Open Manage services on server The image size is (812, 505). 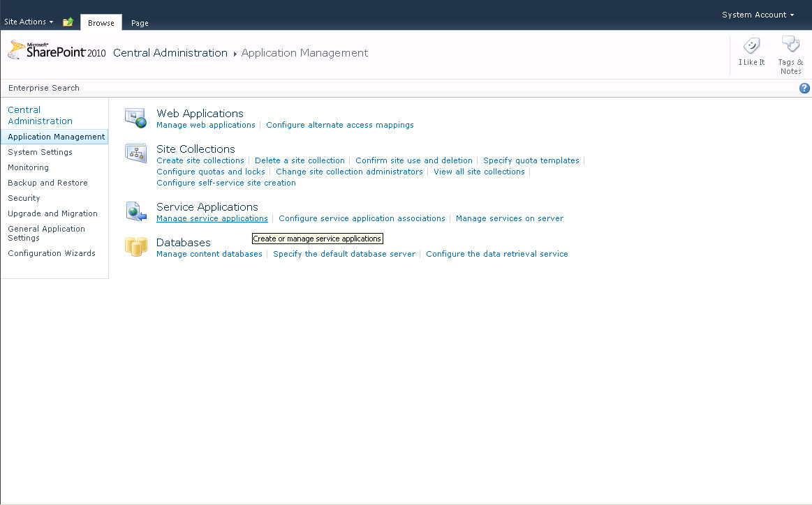pos(510,218)
